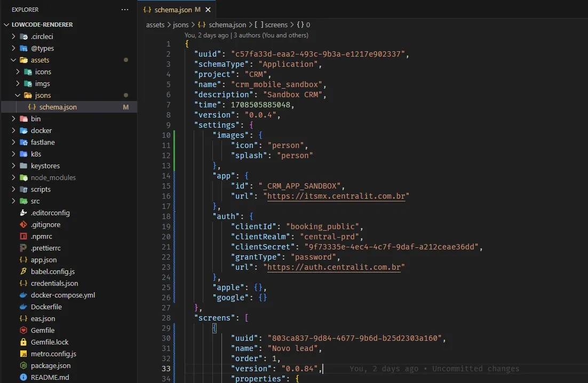Collapse the assets folder chevron

(x=13, y=60)
